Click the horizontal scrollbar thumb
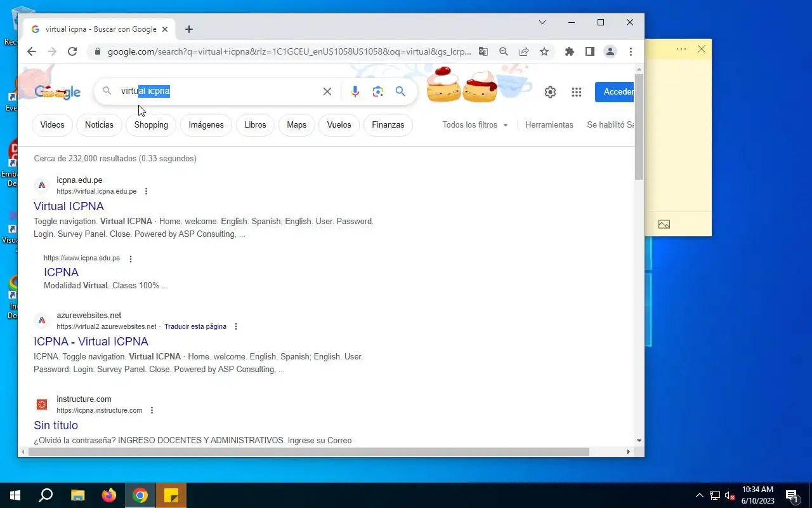 [x=308, y=452]
